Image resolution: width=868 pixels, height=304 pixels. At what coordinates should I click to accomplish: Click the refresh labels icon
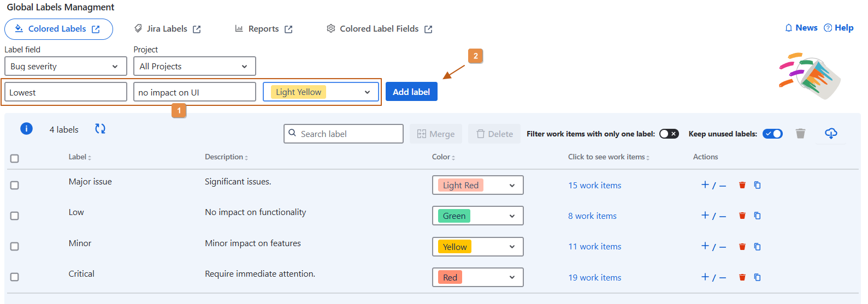[100, 129]
